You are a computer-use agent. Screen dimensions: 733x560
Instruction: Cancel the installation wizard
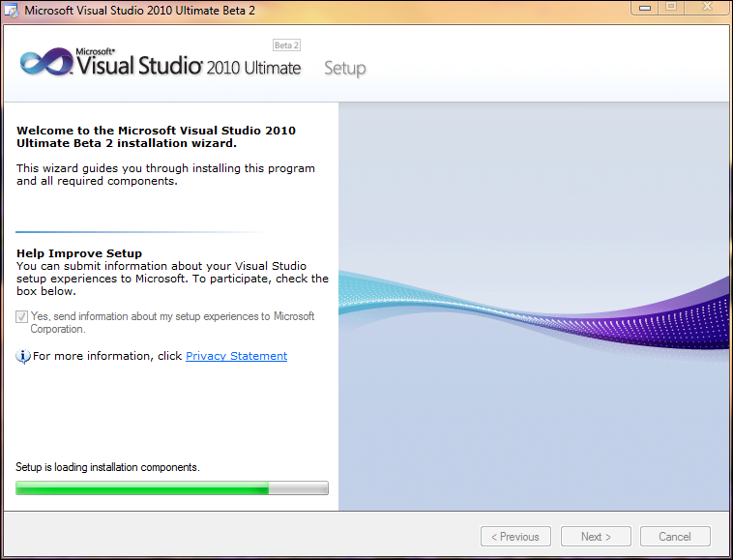[675, 537]
